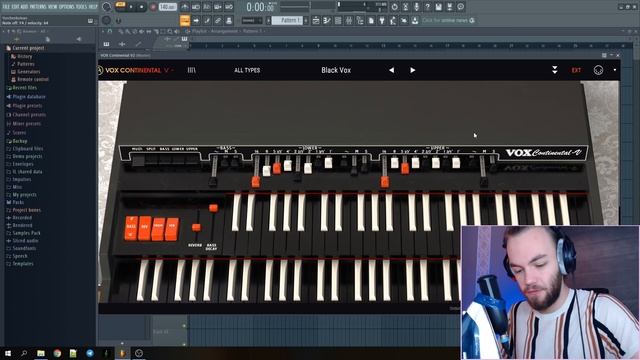Open the Pattern 1 selector
Viewport: 640px width, 360px height.
(287, 20)
